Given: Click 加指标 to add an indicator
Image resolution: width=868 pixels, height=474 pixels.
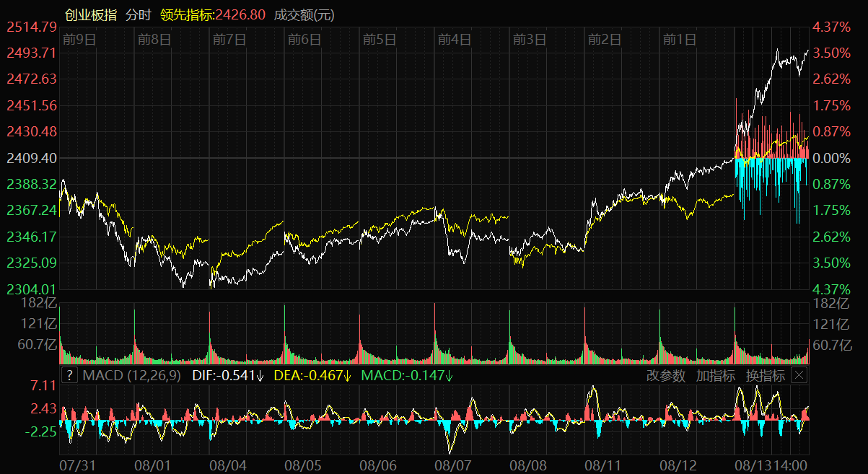Looking at the screenshot, I should [716, 375].
